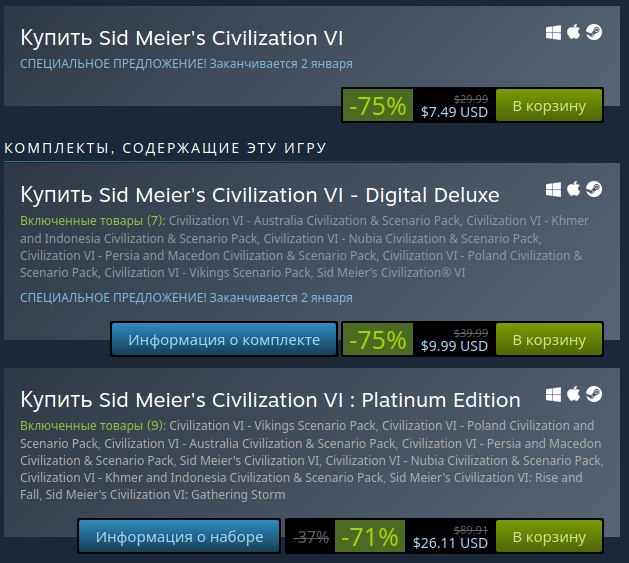Click Windows icon on Platinum Edition
629x563 pixels.
point(553,394)
